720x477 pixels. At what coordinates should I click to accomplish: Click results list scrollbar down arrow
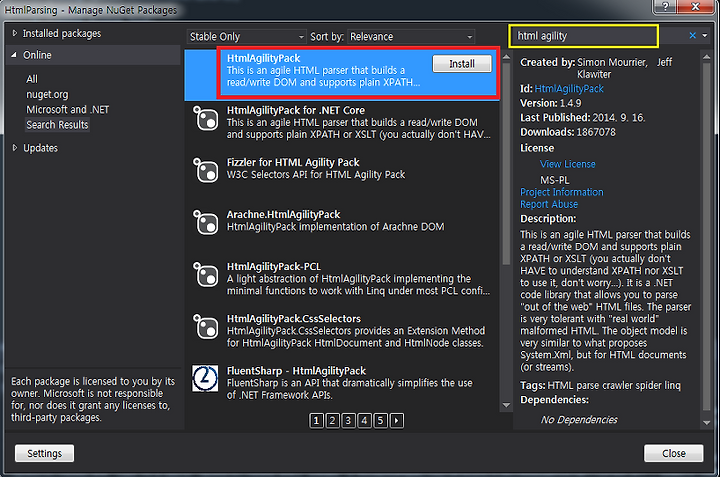(x=506, y=405)
